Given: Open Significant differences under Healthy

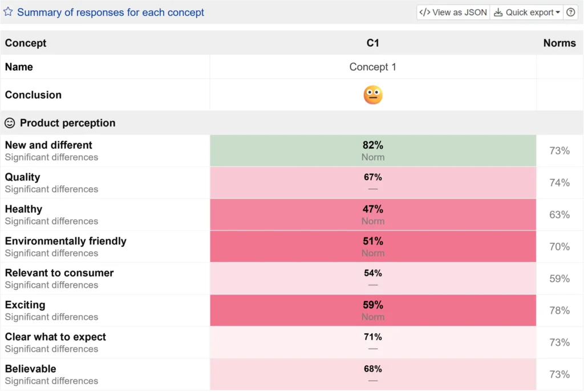Looking at the screenshot, I should coord(51,221).
